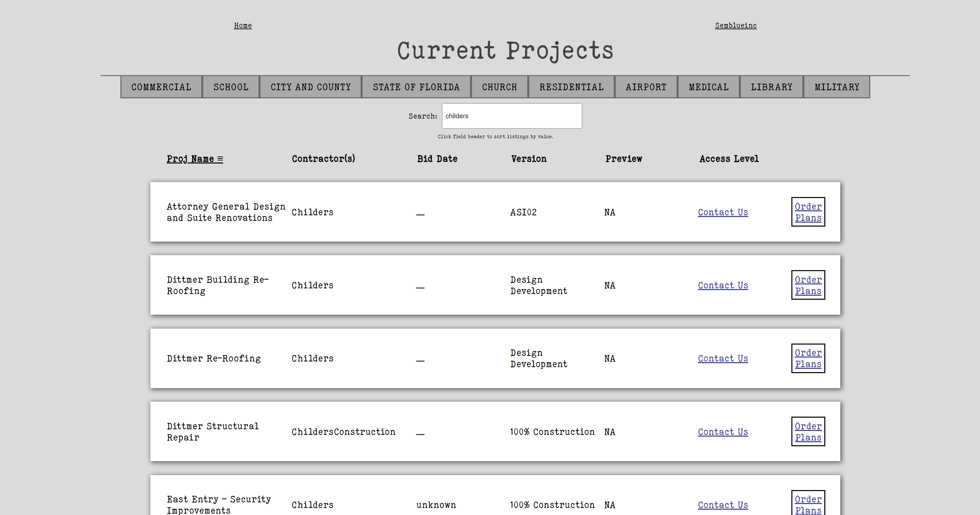
Task: Sort listings by Proj Name header
Action: coord(194,159)
